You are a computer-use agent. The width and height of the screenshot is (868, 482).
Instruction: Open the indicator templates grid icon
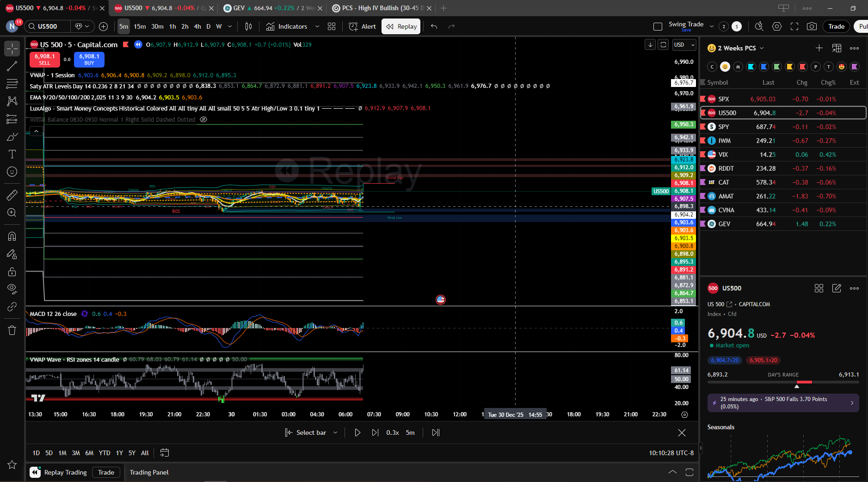[x=332, y=26]
